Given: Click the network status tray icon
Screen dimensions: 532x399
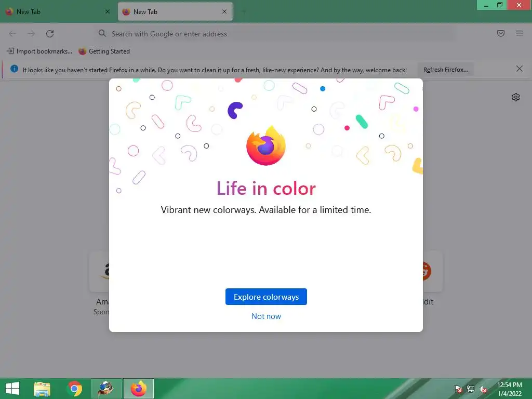Looking at the screenshot, I should [x=471, y=389].
